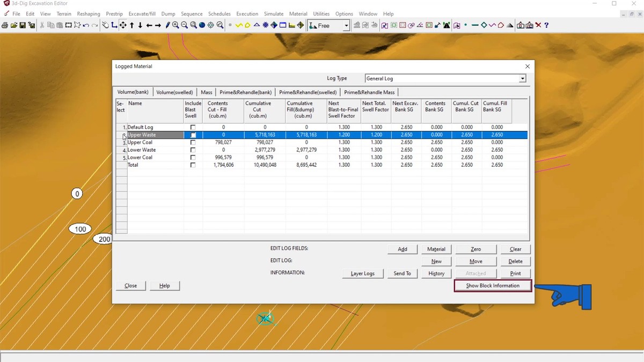Switch to the Prime&Rehandle Mass tab
The height and width of the screenshot is (362, 644).
point(369,92)
